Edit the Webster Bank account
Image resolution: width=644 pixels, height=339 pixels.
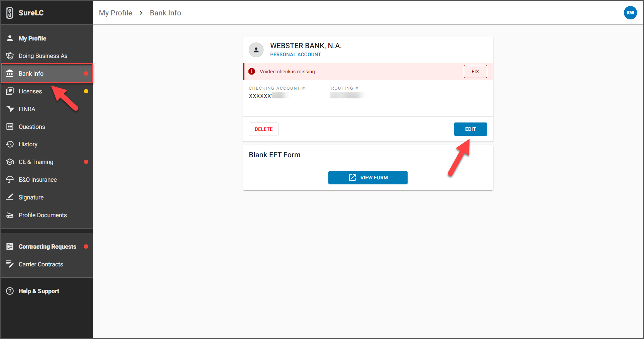470,129
